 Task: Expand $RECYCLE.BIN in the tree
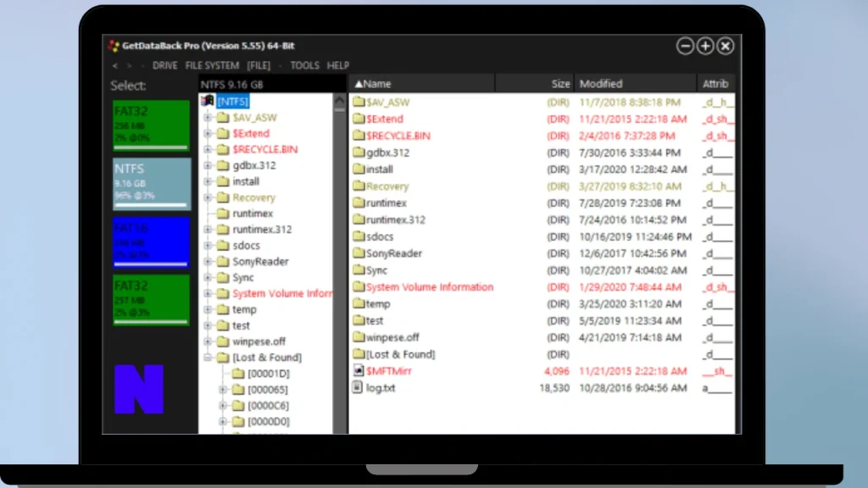click(208, 149)
